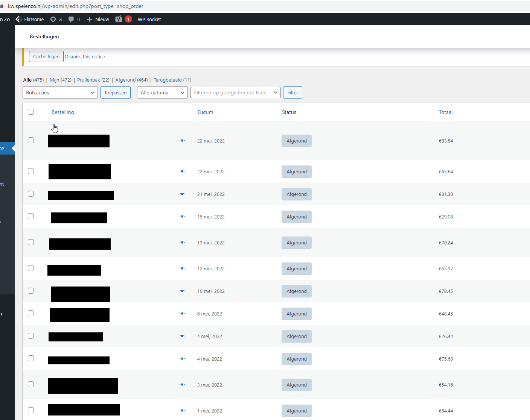The height and width of the screenshot is (420, 530).
Task: Open the updates icon showing 3
Action: [53, 19]
